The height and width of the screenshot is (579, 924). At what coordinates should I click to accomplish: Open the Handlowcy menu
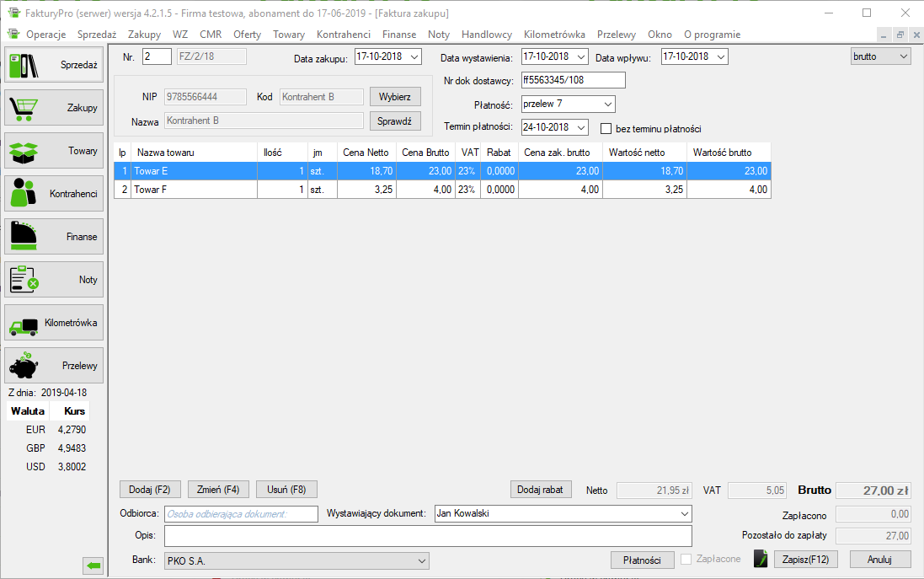click(486, 35)
